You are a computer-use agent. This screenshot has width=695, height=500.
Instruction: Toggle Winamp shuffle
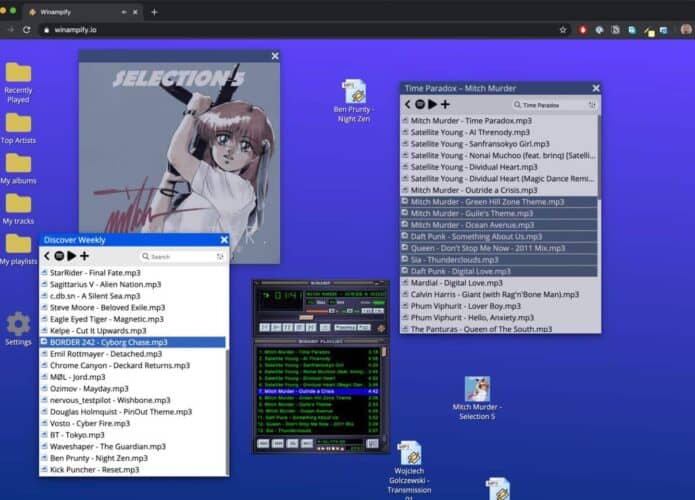[x=345, y=328]
